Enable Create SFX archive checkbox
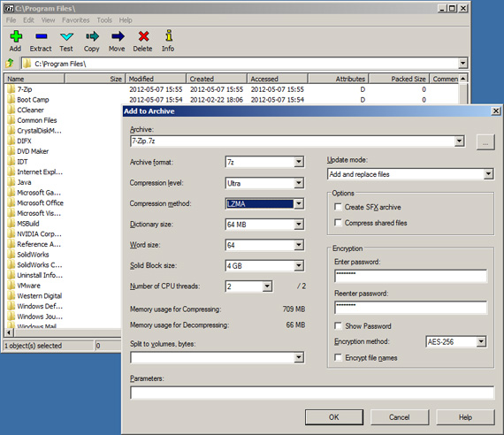The width and height of the screenshot is (504, 435). tap(338, 207)
